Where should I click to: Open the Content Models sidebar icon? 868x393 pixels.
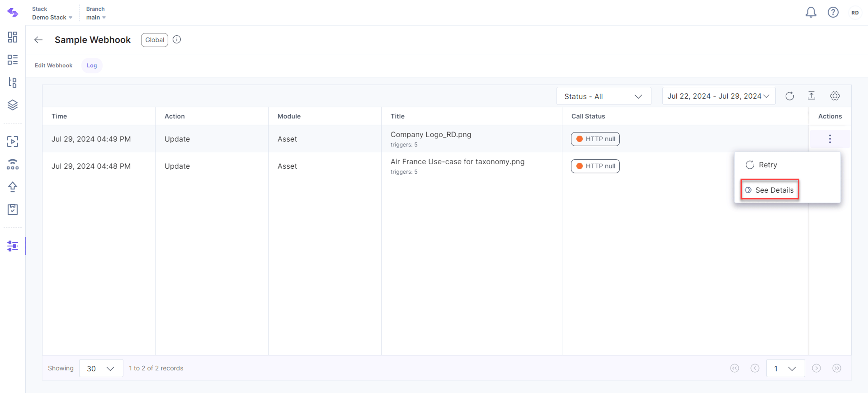pos(12,82)
